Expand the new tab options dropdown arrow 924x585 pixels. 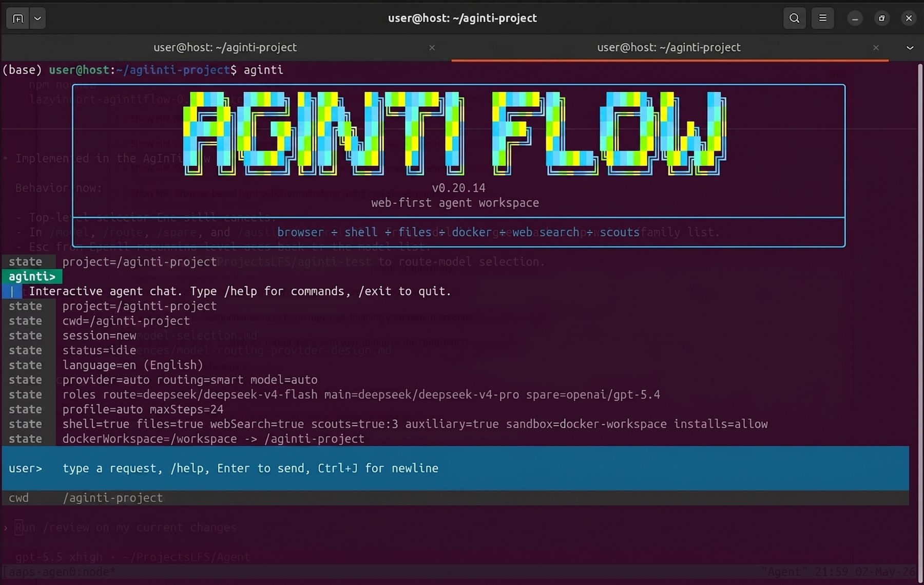pos(37,18)
